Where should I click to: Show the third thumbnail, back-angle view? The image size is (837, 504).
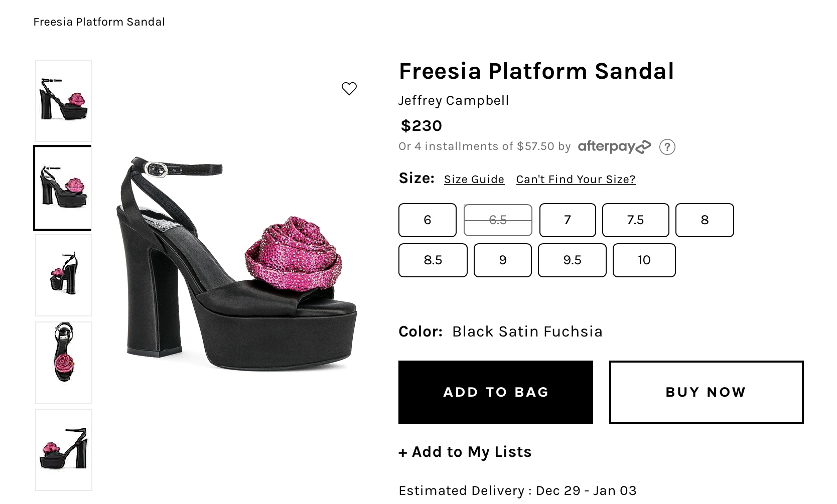coord(64,275)
